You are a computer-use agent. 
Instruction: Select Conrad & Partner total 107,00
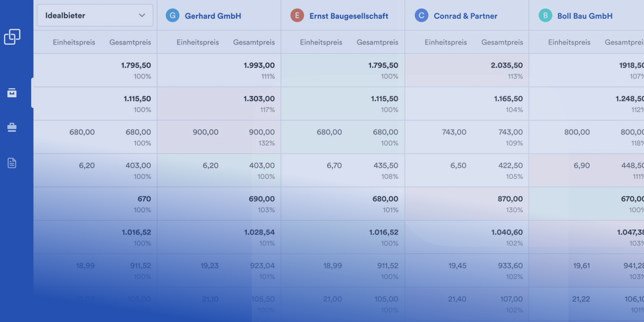(512, 299)
